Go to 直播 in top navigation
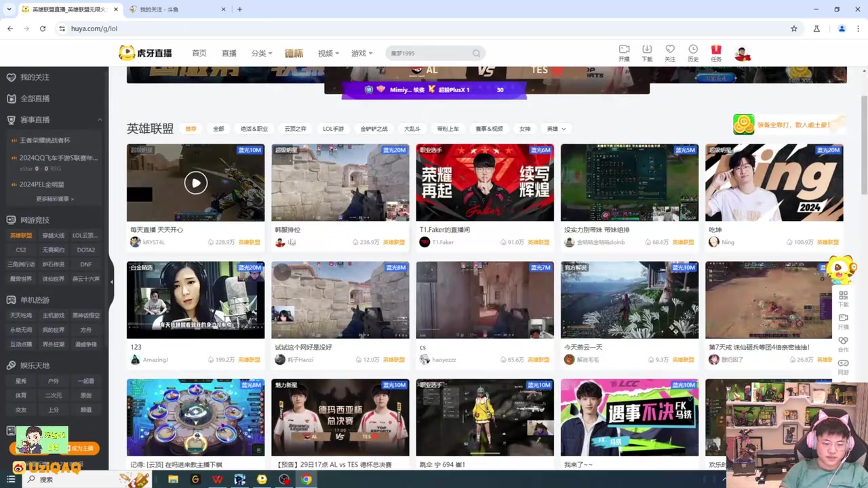Screen dimensions: 868x488 point(229,53)
